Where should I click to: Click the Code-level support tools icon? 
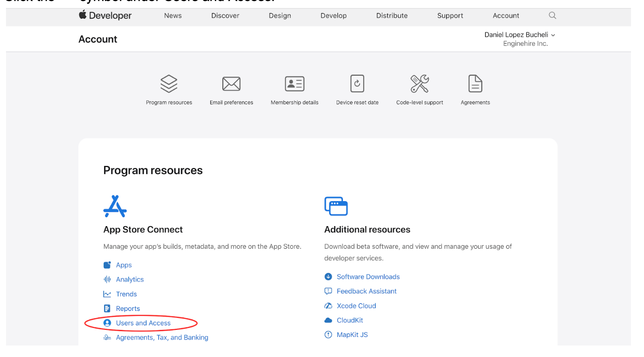click(420, 84)
